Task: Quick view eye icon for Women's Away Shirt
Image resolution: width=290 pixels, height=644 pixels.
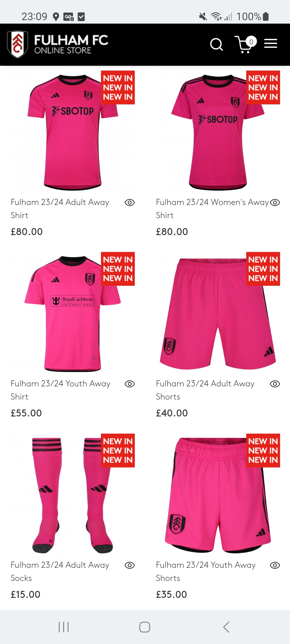Action: 275,203
